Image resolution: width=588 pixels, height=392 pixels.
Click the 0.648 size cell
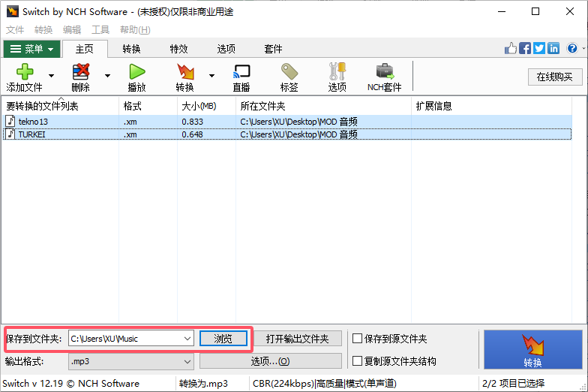pos(192,134)
